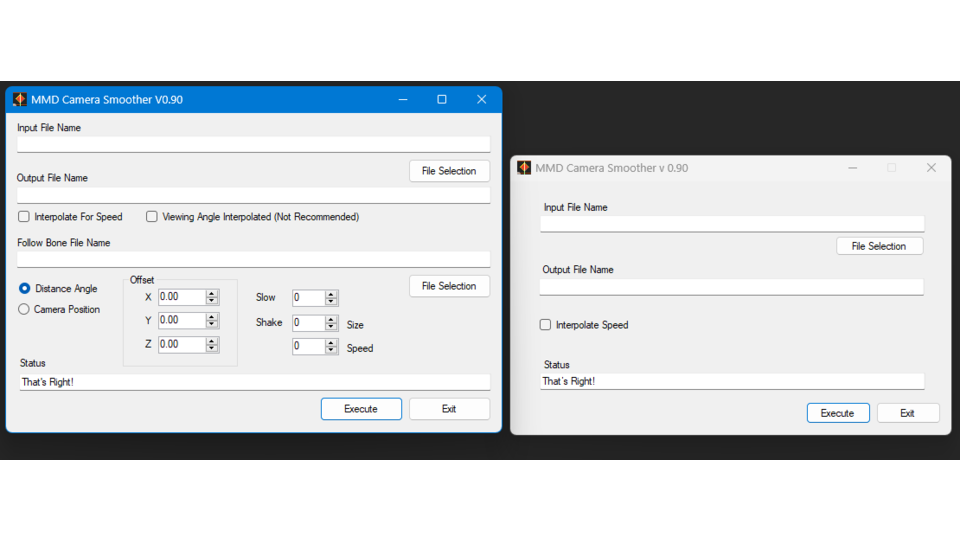Image resolution: width=960 pixels, height=540 pixels.
Task: Lower the Slow value with down arrow
Action: coord(331,301)
